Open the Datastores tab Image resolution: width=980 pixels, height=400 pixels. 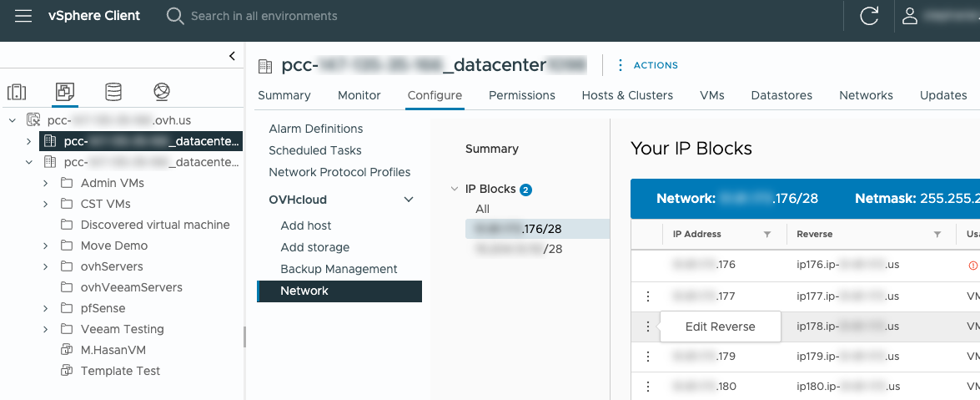click(x=781, y=95)
